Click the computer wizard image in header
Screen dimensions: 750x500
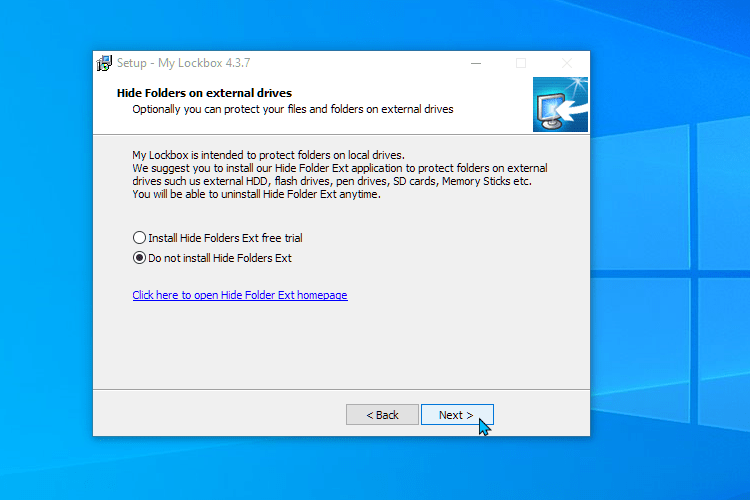[560, 104]
